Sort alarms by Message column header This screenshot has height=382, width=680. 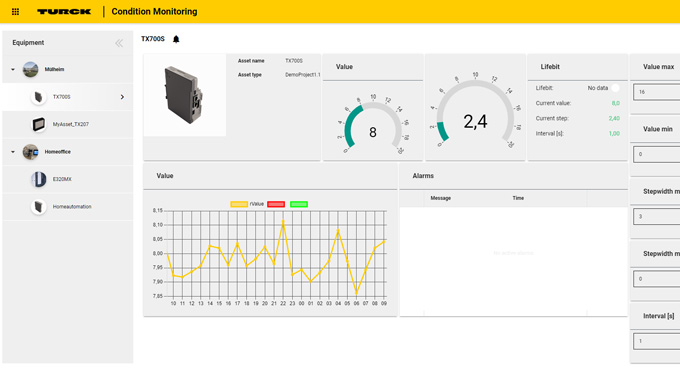(x=441, y=198)
